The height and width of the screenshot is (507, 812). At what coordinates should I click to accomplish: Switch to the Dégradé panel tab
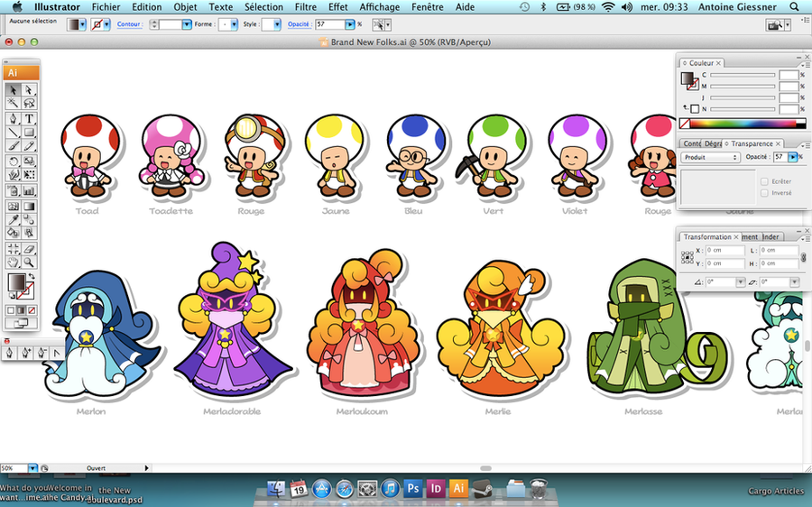[x=713, y=143]
